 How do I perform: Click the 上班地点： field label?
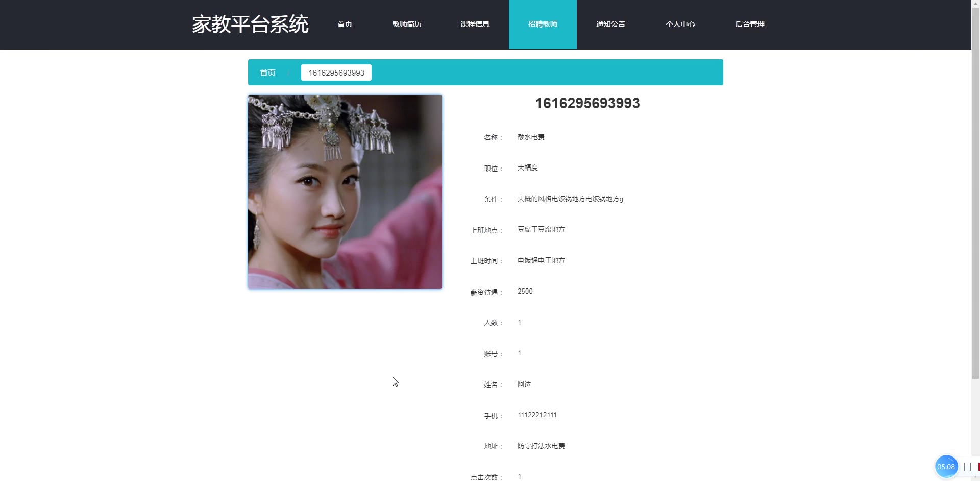486,230
